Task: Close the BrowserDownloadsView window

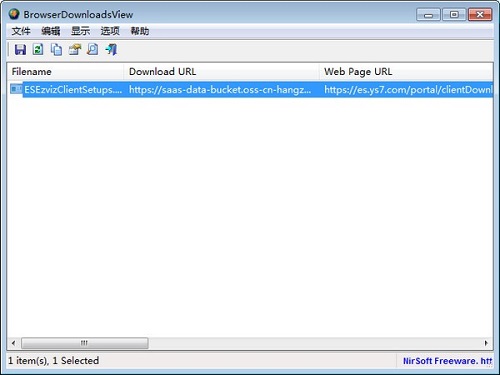Action: pos(480,15)
